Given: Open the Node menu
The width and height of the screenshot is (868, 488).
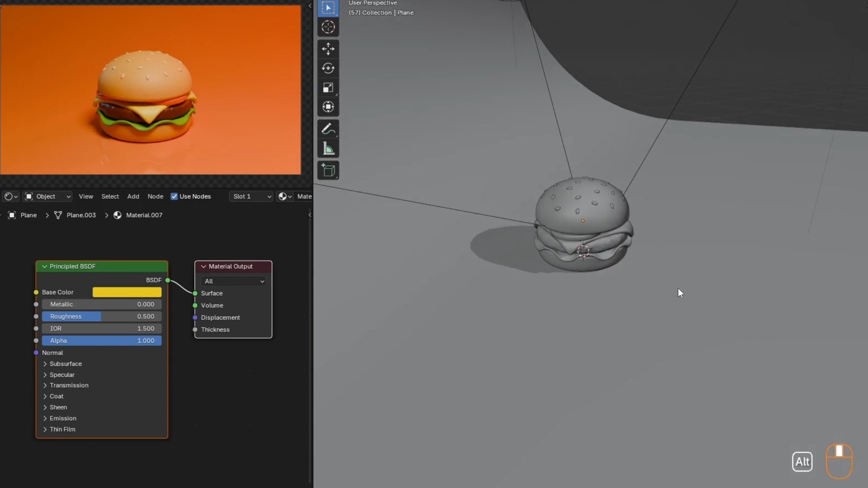Looking at the screenshot, I should pos(155,197).
